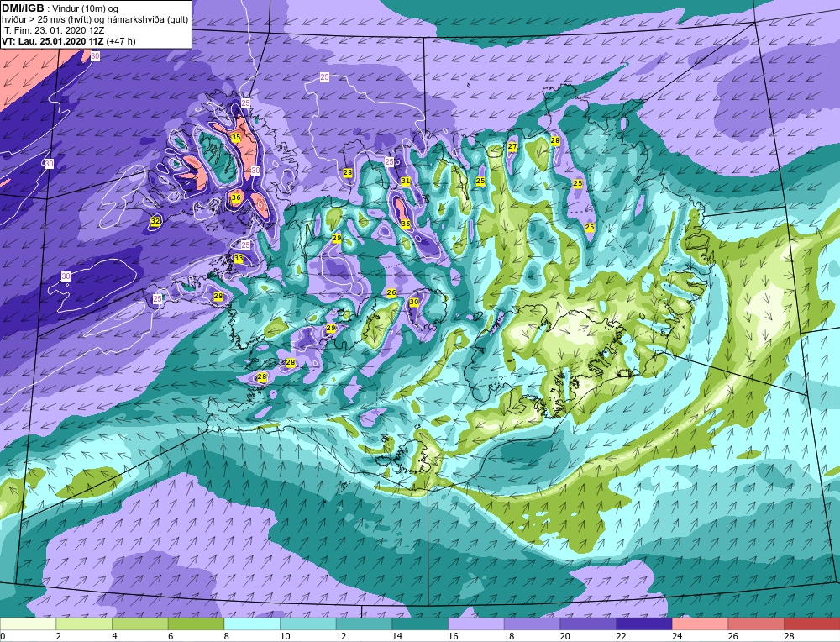Viewport: 840px width, 642px height.
Task: Click the 'DMI/IGB : Vindur (10m) og' title line
Action: pyautogui.click(x=60, y=9)
